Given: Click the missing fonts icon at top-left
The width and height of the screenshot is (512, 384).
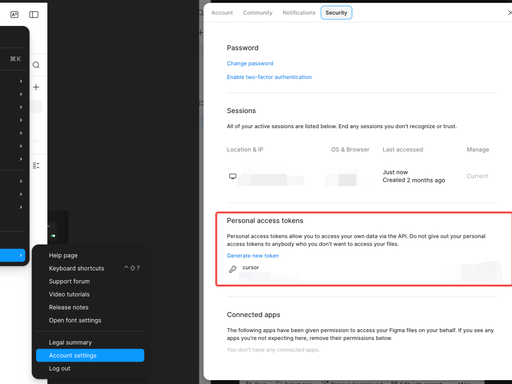Looking at the screenshot, I should 14,14.
